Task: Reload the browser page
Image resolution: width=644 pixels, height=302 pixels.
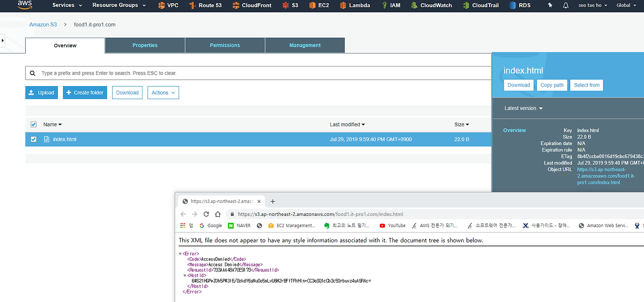Action: coord(206,214)
